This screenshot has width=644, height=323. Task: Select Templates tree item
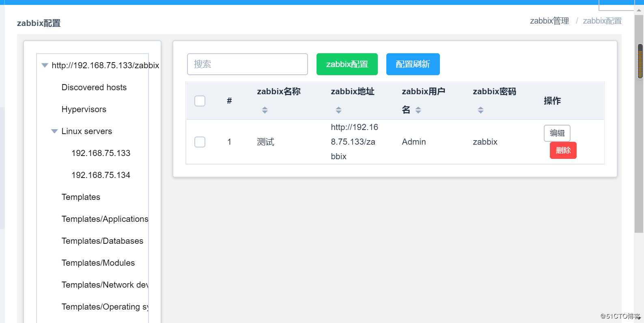81,197
